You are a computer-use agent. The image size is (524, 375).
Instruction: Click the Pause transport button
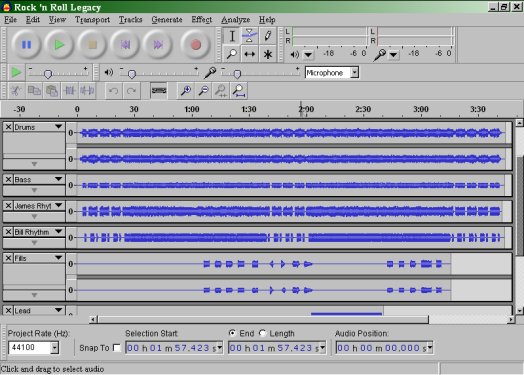pos(26,44)
